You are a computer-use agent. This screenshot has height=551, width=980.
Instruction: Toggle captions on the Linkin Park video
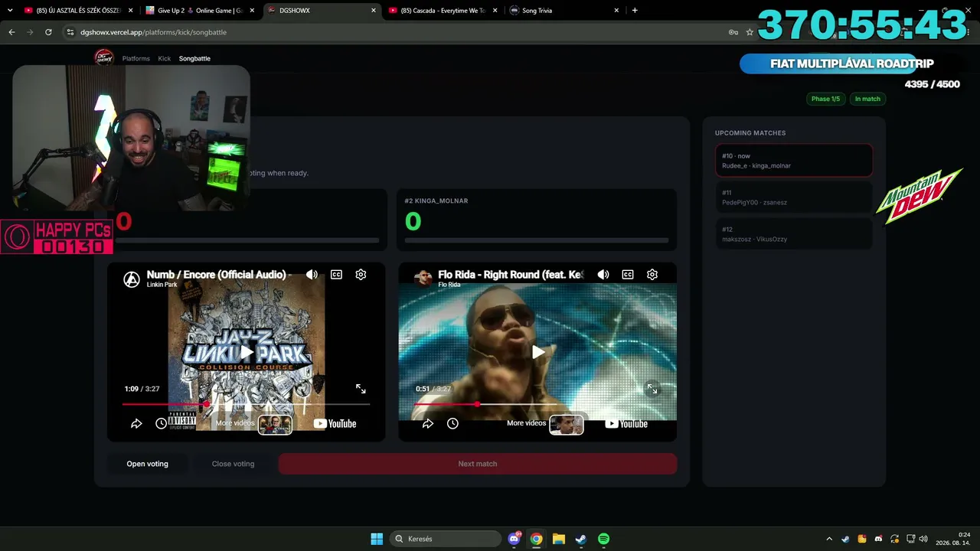(336, 275)
